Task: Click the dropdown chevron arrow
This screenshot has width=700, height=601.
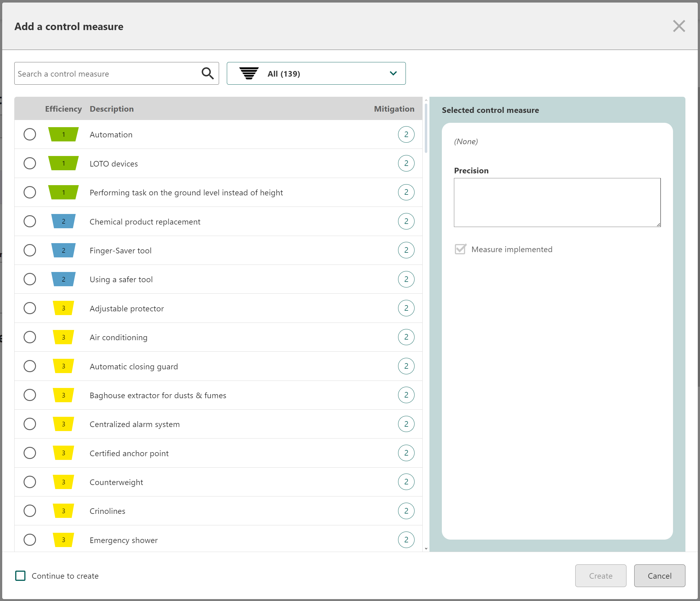Action: (x=393, y=73)
